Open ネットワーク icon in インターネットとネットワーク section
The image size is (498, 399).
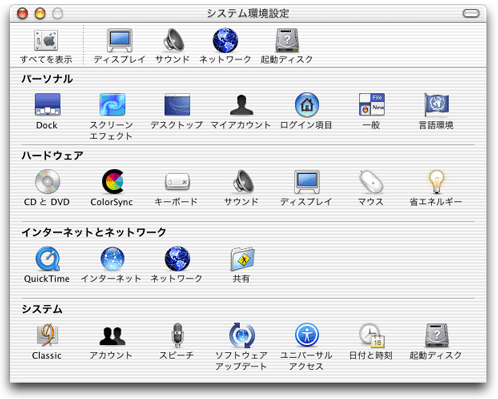click(x=177, y=259)
